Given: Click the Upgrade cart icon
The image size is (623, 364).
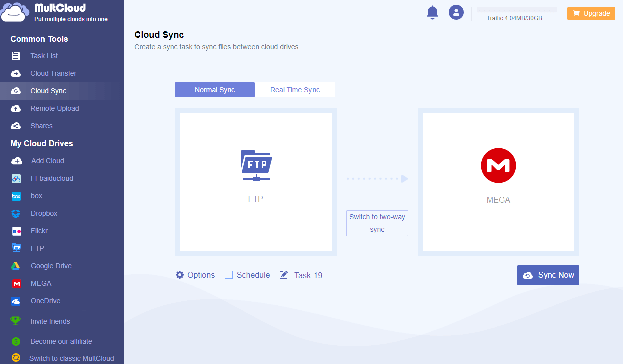Looking at the screenshot, I should [x=576, y=13].
